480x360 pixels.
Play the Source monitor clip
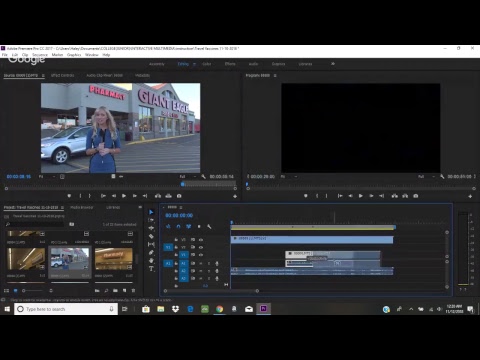pyautogui.click(x=124, y=196)
